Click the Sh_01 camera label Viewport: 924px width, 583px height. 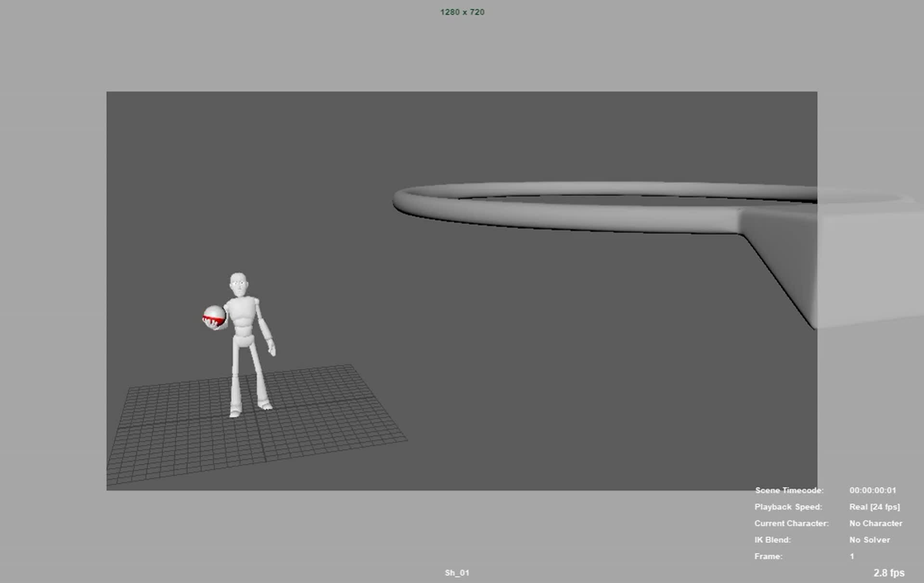pos(457,573)
